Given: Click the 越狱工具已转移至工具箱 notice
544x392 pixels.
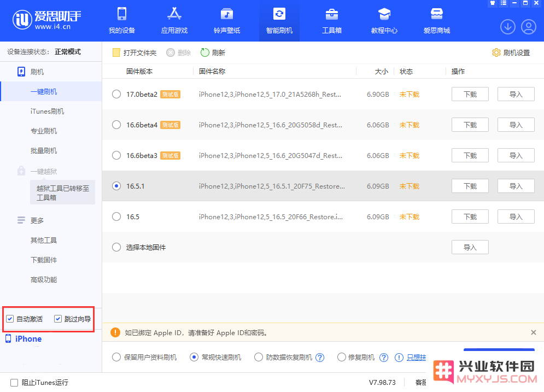Looking at the screenshot, I should [x=62, y=192].
